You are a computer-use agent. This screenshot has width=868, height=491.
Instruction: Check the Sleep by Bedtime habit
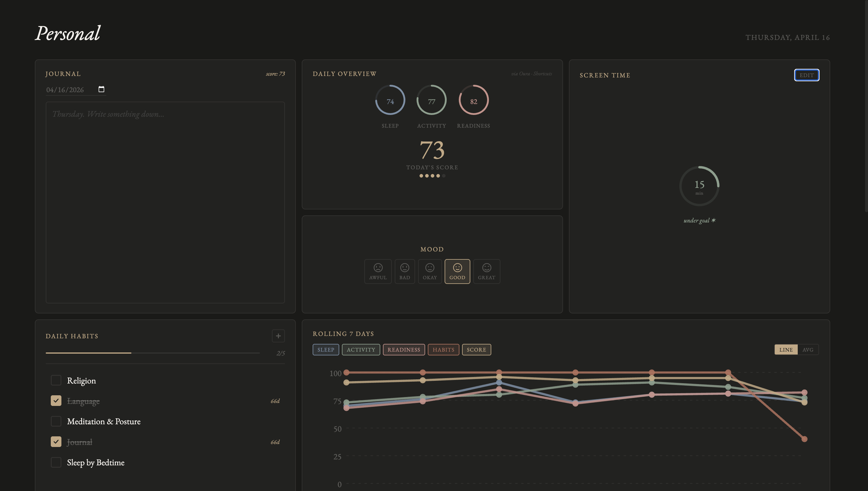pos(56,462)
